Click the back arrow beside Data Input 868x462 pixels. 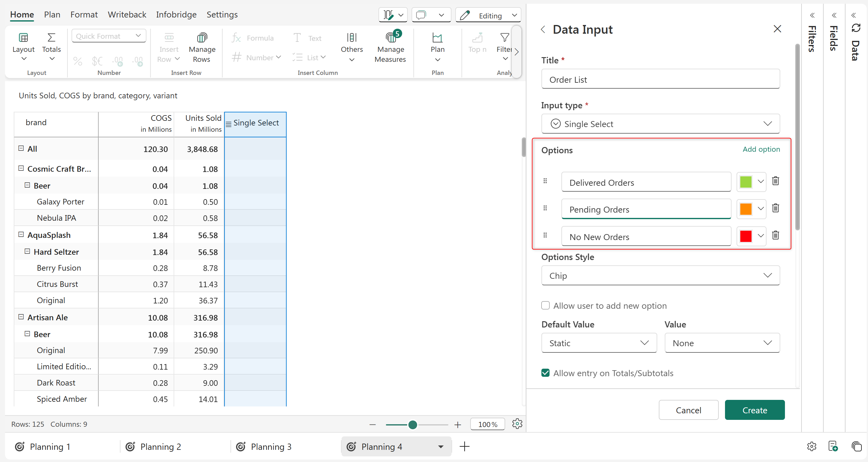tap(543, 30)
